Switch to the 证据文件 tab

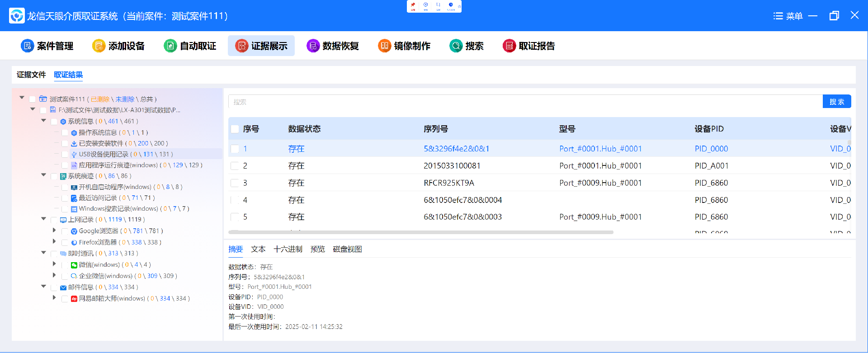tap(31, 75)
